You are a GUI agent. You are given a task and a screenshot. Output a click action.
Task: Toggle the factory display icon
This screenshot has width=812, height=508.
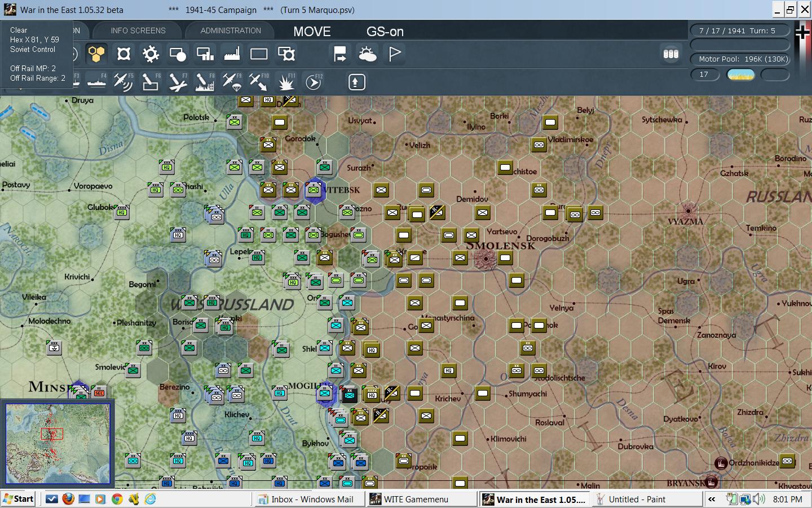click(232, 54)
